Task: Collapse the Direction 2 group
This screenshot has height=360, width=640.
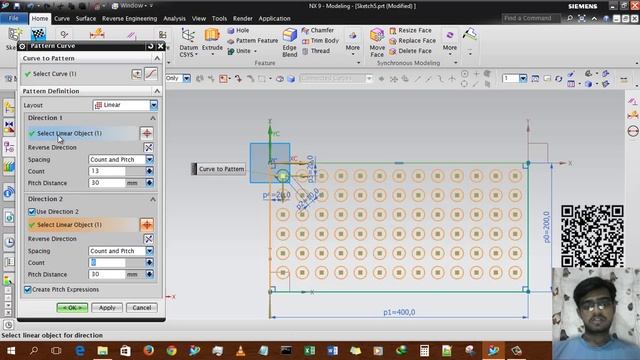Action: (x=153, y=199)
